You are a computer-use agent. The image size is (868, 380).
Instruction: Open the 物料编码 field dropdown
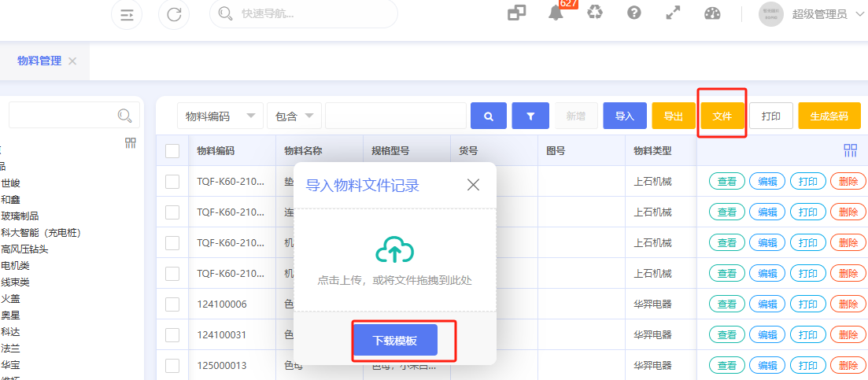[x=220, y=116]
